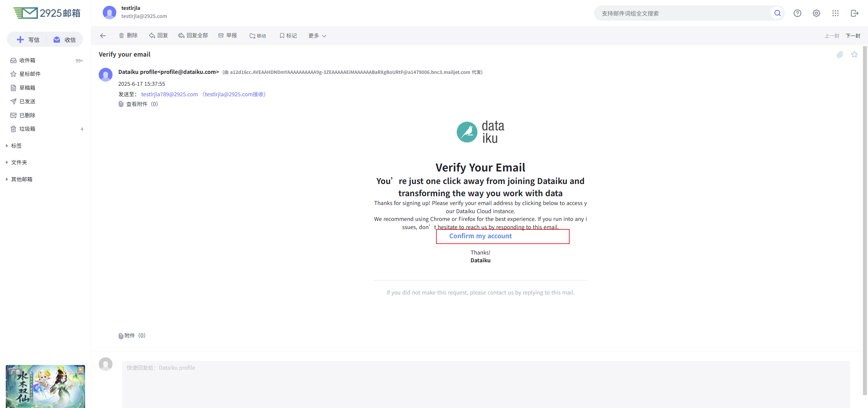Open the 更多 more dropdown
Screen dimensions: 868x408
click(317, 36)
